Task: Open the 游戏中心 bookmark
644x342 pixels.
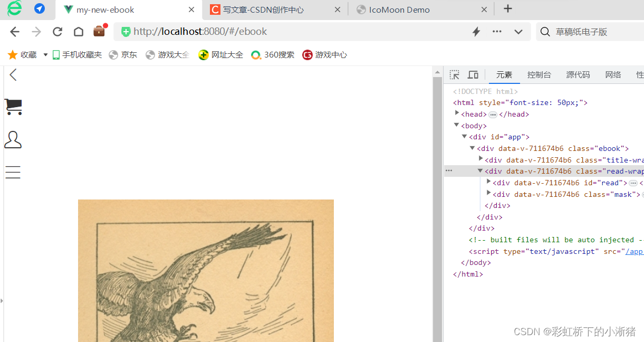Action: [325, 55]
